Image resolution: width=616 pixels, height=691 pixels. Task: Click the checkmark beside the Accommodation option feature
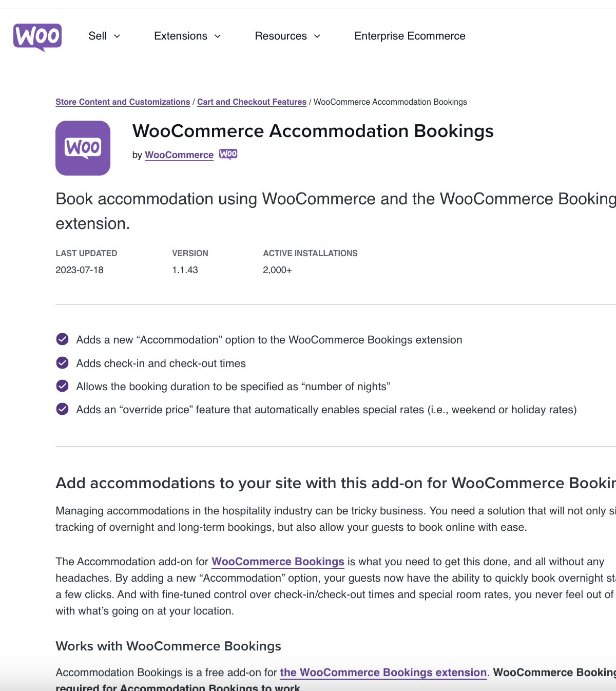point(62,339)
